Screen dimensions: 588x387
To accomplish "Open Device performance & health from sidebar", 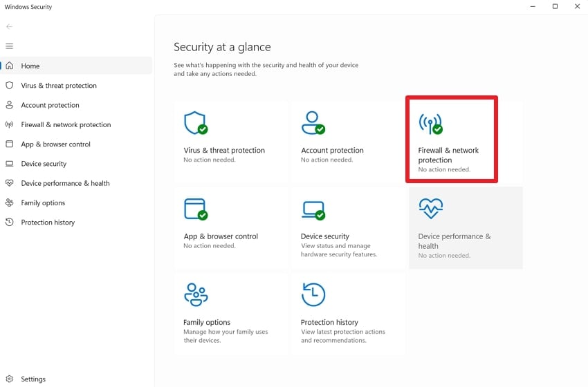I will (76, 183).
